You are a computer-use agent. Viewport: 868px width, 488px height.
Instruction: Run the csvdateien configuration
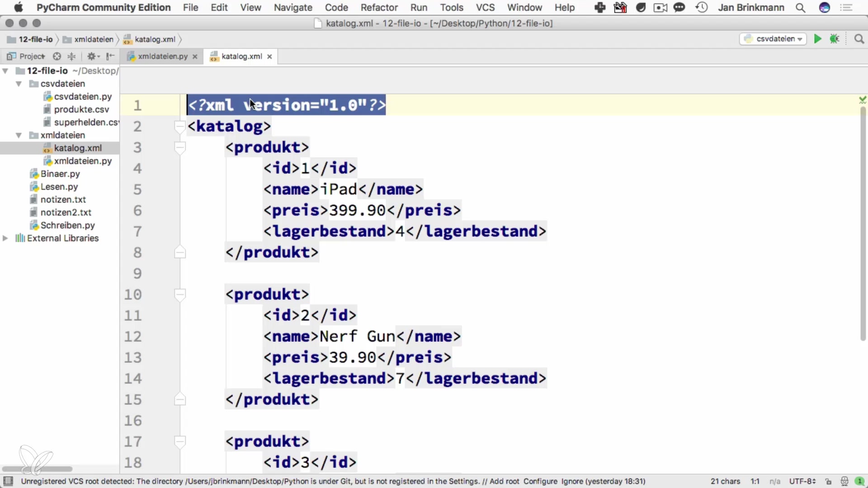tap(817, 39)
